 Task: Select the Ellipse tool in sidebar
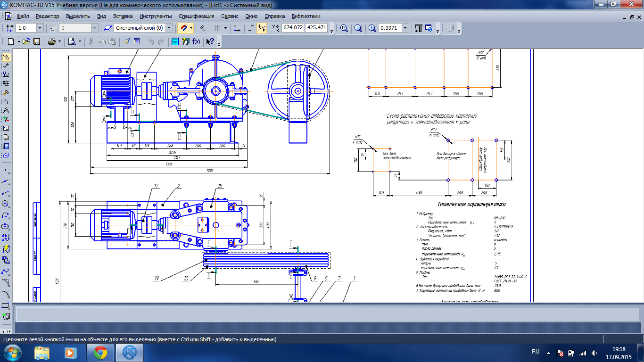point(6,226)
